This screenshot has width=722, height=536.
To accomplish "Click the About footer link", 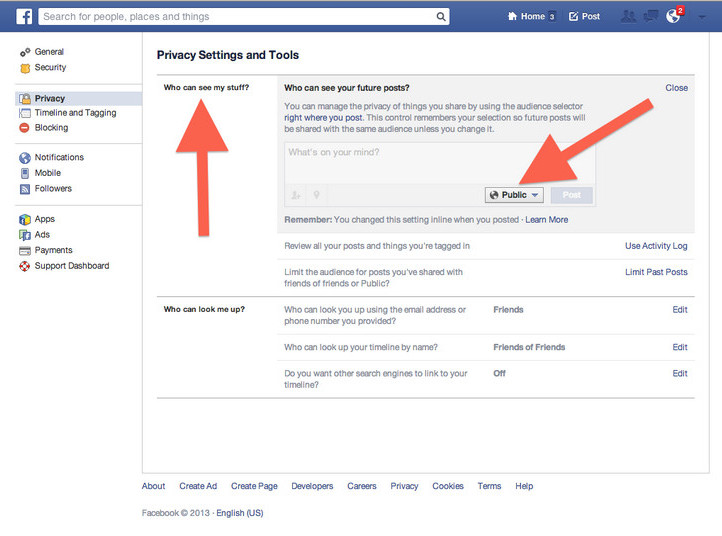I will point(153,486).
